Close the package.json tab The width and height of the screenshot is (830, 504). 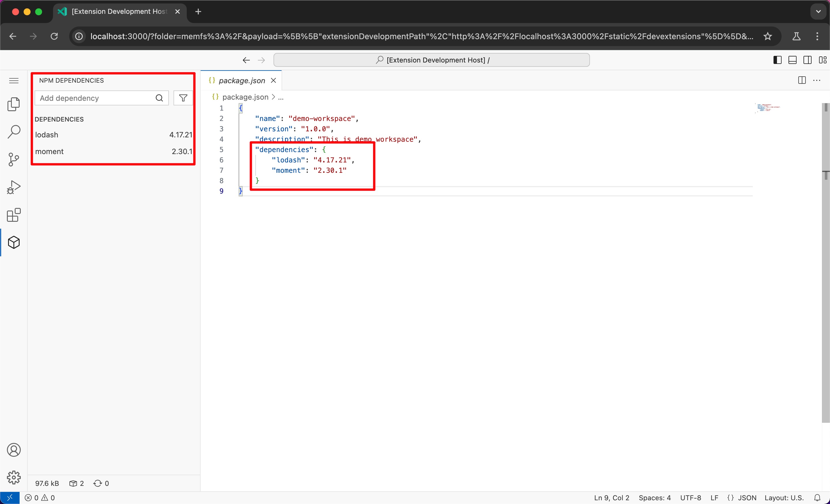[x=273, y=80]
